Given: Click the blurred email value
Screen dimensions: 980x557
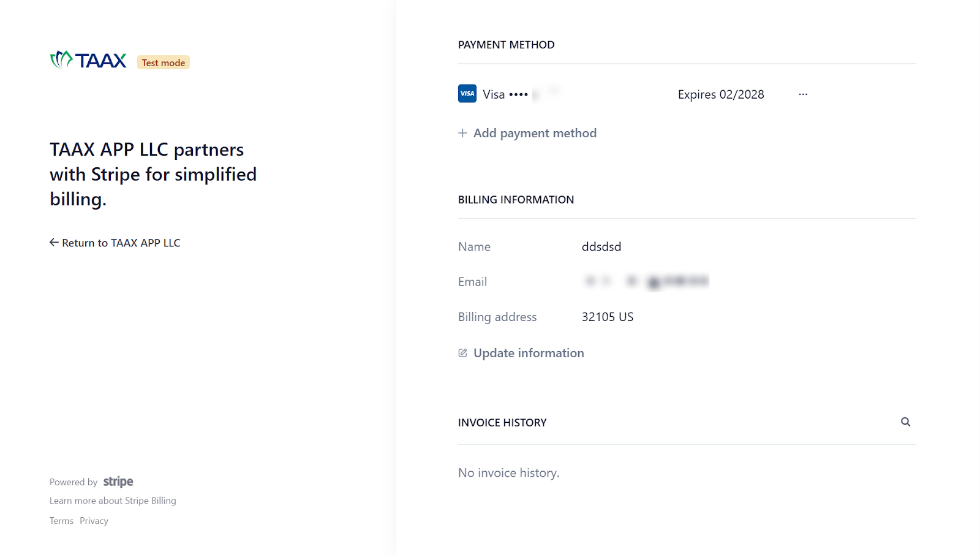Looking at the screenshot, I should (x=646, y=281).
